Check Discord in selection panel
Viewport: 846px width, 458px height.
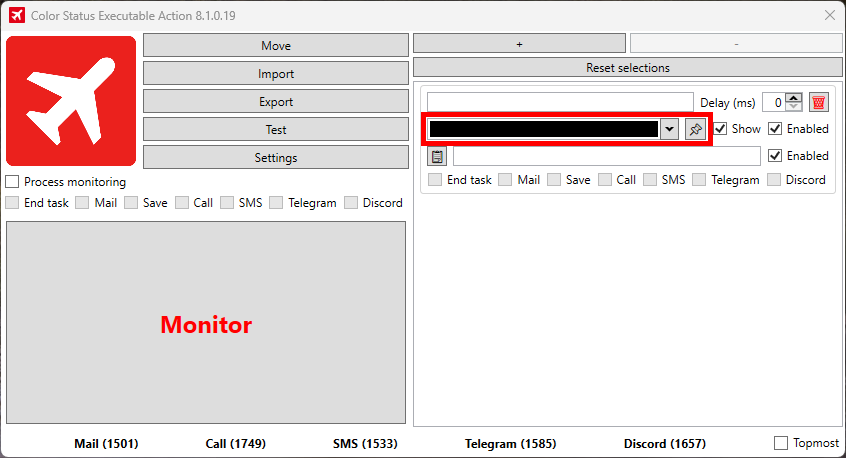tap(774, 180)
